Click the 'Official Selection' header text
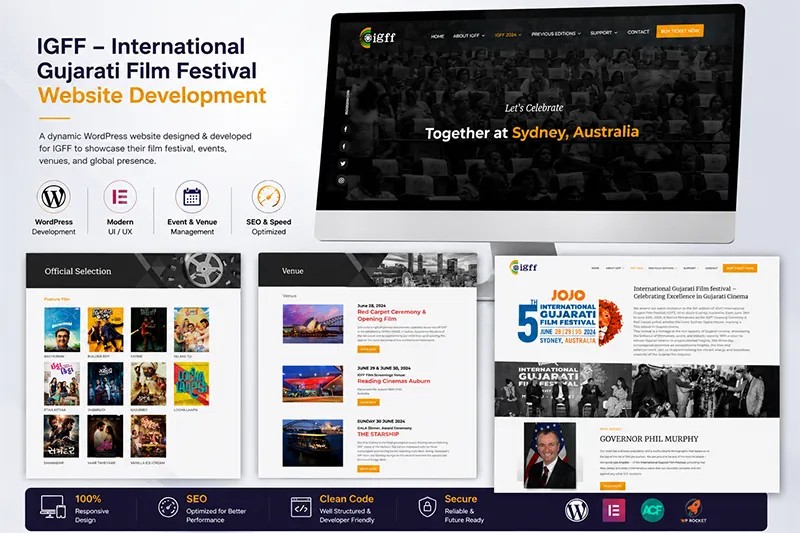This screenshot has height=533, width=800. (78, 271)
